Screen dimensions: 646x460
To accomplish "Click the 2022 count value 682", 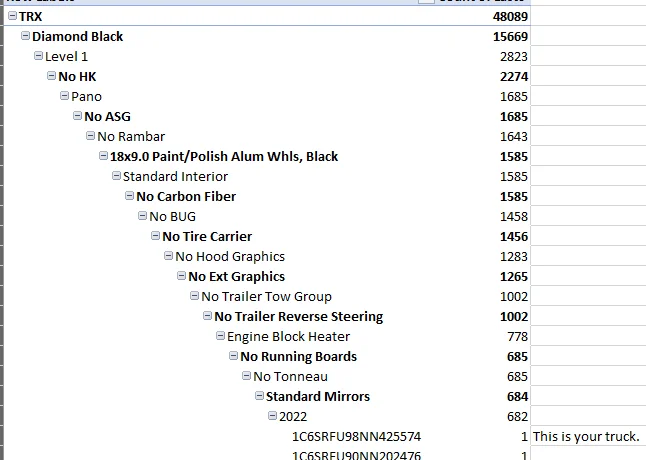I will click(517, 416).
